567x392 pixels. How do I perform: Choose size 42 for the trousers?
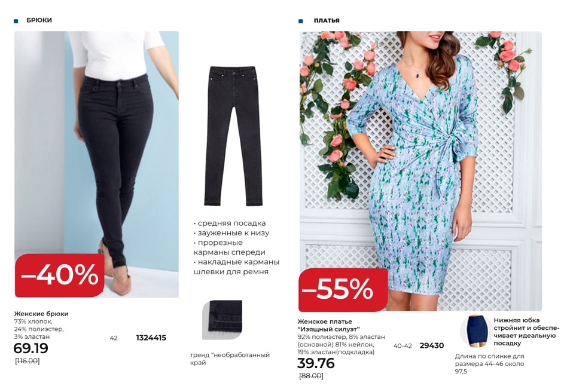tap(114, 338)
